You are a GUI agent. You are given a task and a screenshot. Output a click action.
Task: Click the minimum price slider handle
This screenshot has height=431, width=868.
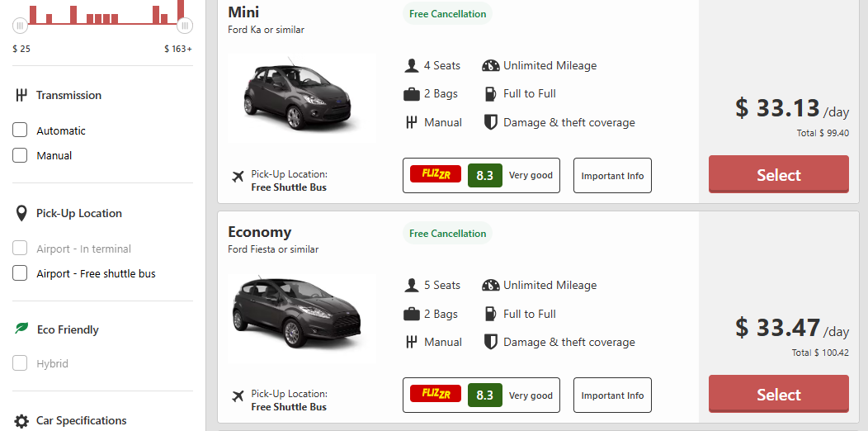[21, 26]
